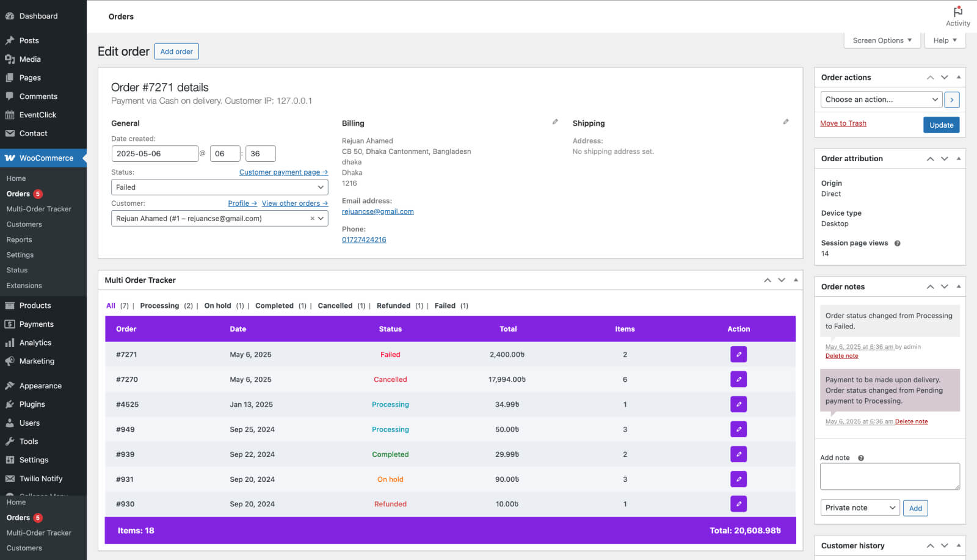Click the Date created field
The width and height of the screenshot is (977, 560).
(x=155, y=154)
